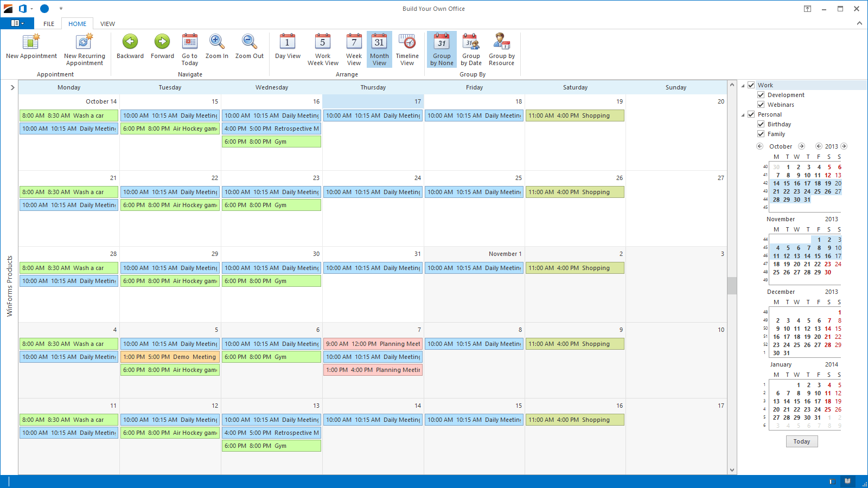Viewport: 868px width, 488px height.
Task: Navigate Backward in calendar
Action: [130, 47]
